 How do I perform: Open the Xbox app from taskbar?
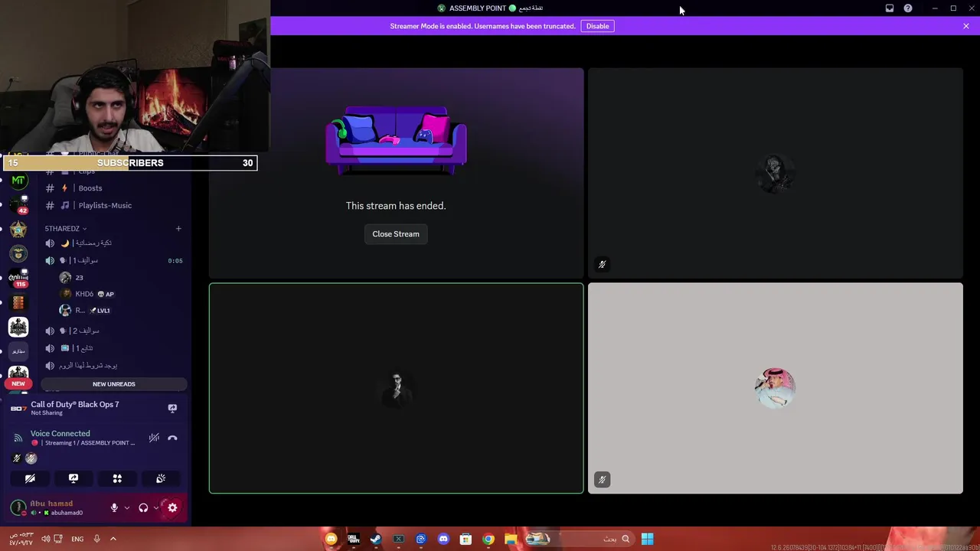click(x=398, y=539)
